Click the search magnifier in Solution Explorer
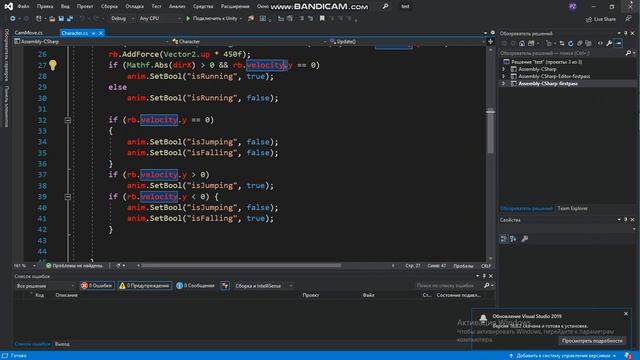Screen dimensions: 640x360 [628, 53]
